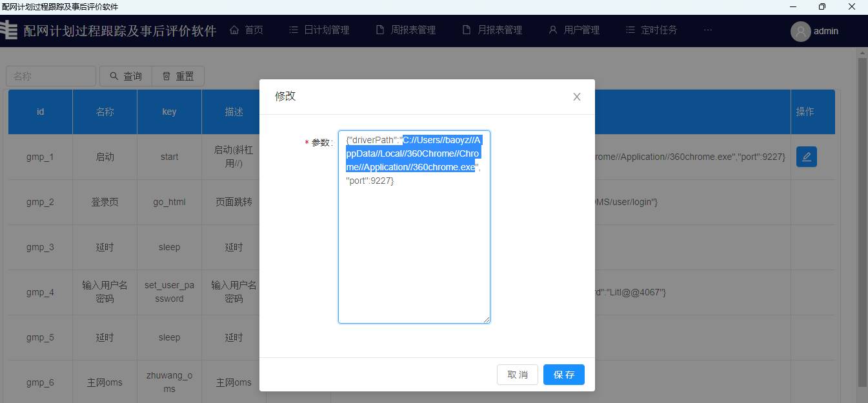Screen dimensions: 868x403
Task: Click the textarea resize handle corner
Action: point(487,320)
